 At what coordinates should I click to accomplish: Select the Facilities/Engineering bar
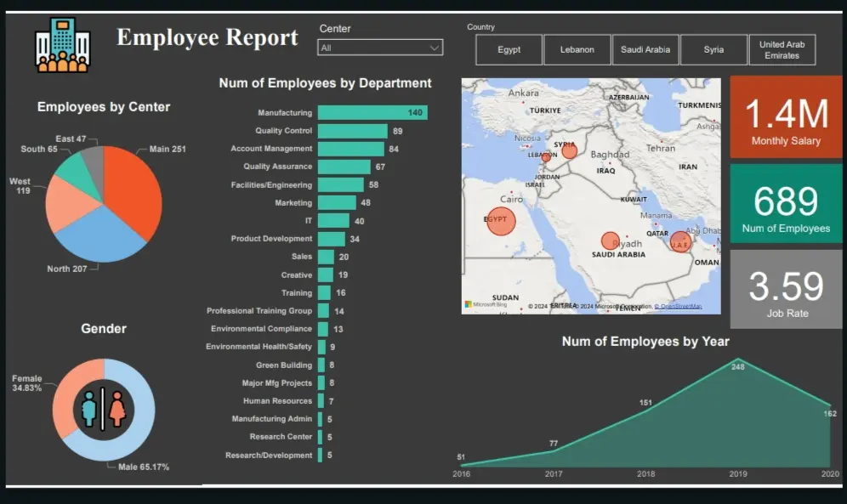(341, 184)
